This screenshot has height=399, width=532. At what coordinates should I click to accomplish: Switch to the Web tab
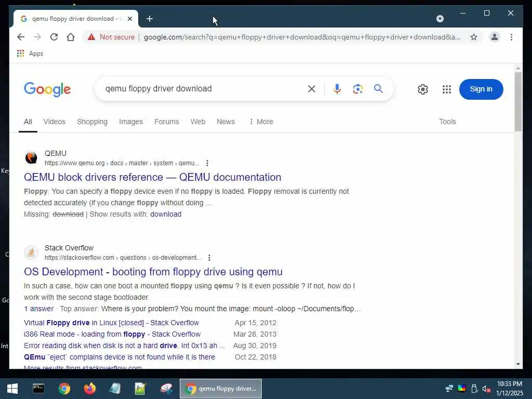point(198,122)
